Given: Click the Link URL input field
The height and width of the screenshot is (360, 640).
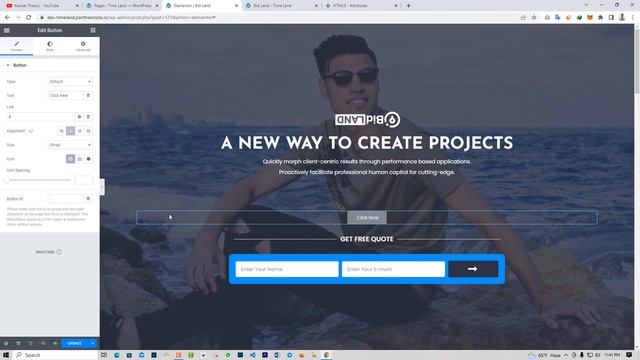Looking at the screenshot, I should [40, 117].
